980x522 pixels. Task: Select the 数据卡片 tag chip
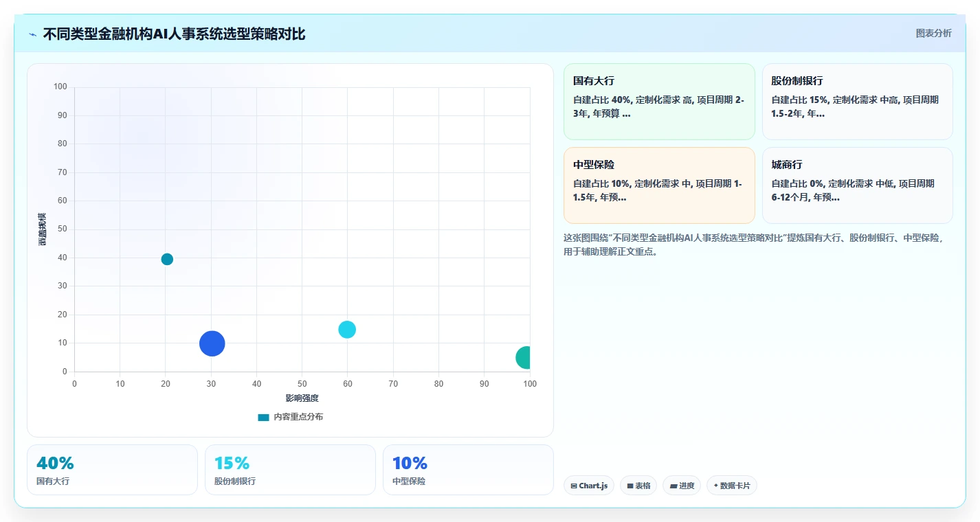[x=731, y=486]
